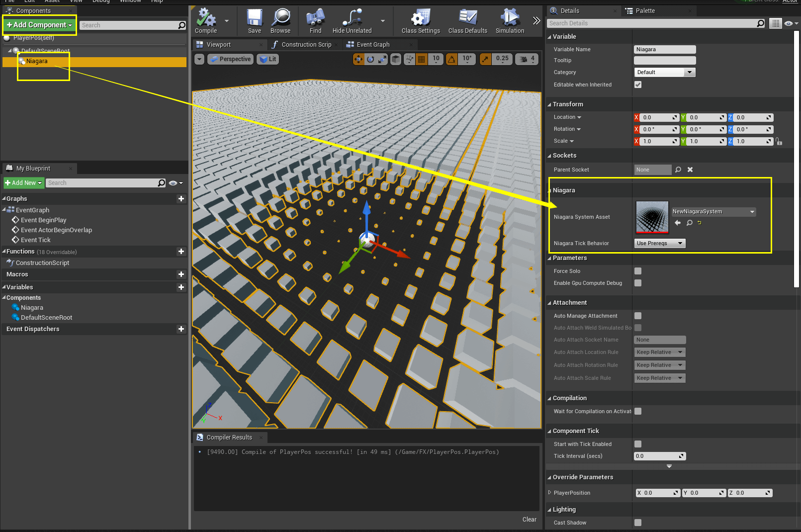The width and height of the screenshot is (801, 532).
Task: Click the Add Component button
Action: point(39,25)
